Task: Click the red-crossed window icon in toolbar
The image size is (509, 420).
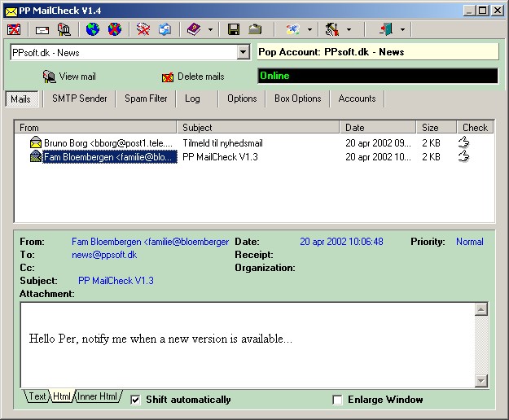Action: point(14,30)
